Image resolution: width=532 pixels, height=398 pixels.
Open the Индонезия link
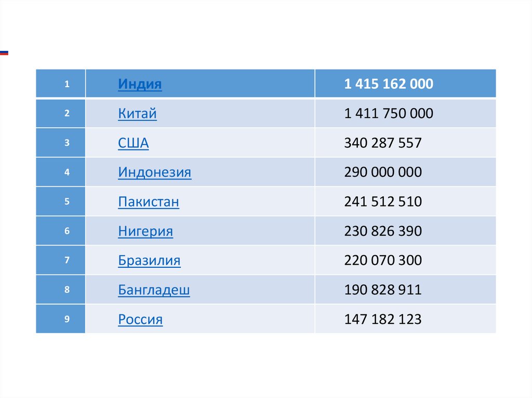154,172
